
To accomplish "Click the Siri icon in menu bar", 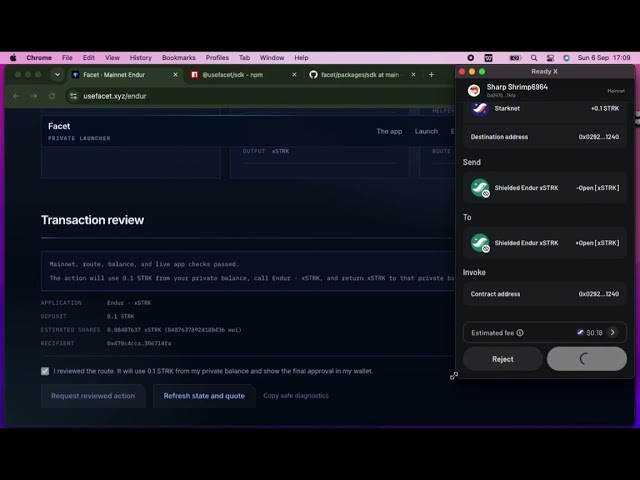I will pos(567,58).
